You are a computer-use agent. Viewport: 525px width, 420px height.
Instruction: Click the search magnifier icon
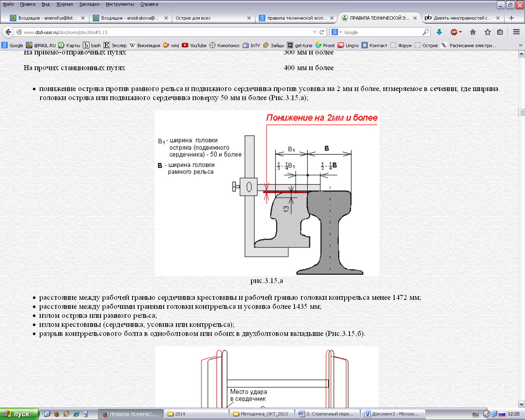tap(426, 32)
